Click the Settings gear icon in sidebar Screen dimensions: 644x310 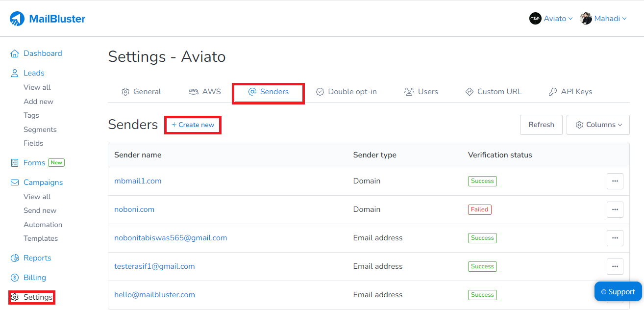pos(15,297)
